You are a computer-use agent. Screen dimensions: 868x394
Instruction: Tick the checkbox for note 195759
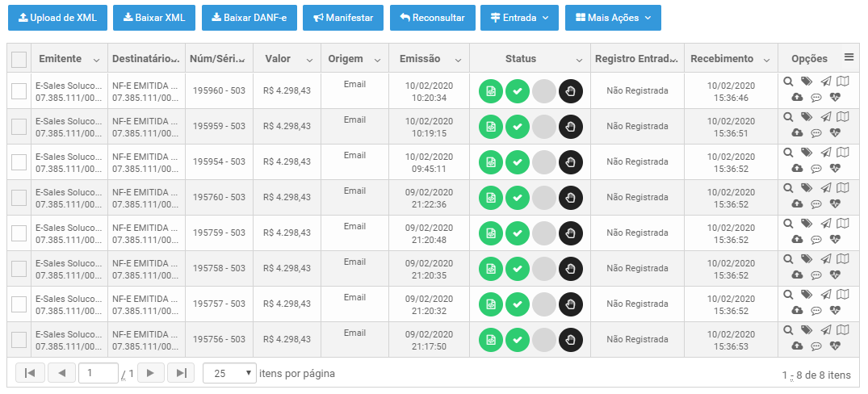click(19, 233)
